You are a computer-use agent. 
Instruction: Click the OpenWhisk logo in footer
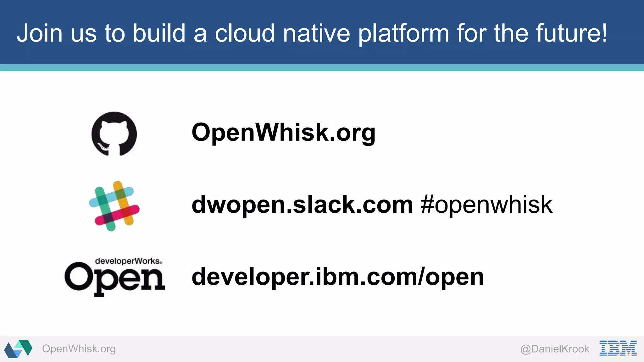[x=18, y=349]
